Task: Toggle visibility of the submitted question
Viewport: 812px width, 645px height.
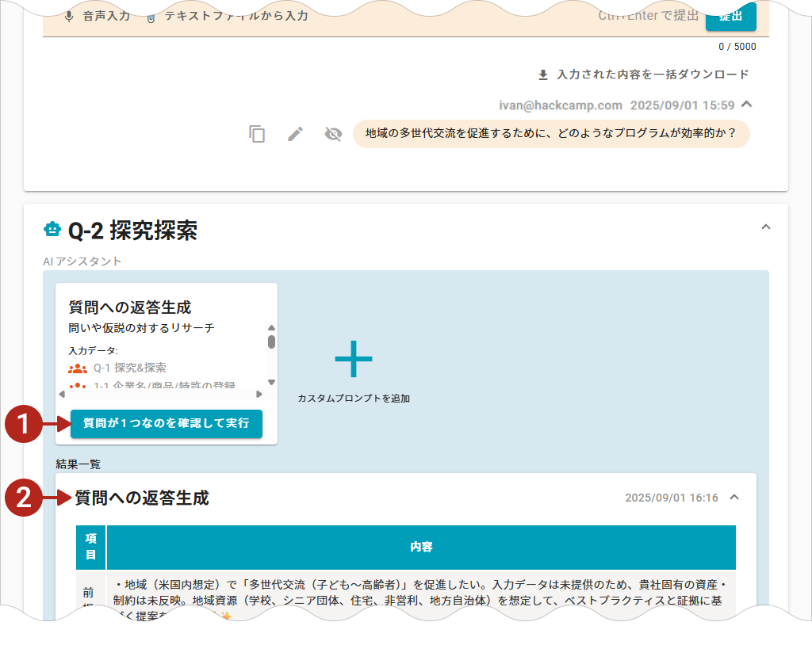Action: pos(333,134)
